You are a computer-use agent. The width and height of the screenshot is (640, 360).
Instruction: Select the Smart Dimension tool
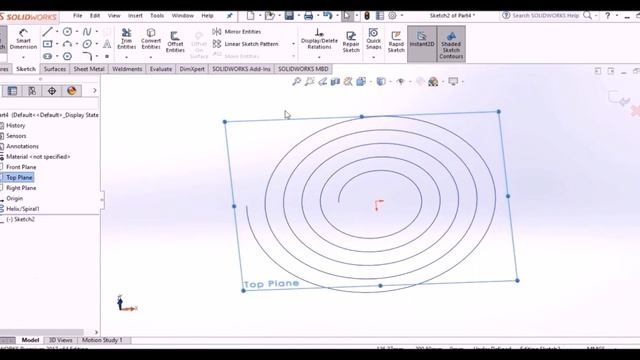[23, 39]
